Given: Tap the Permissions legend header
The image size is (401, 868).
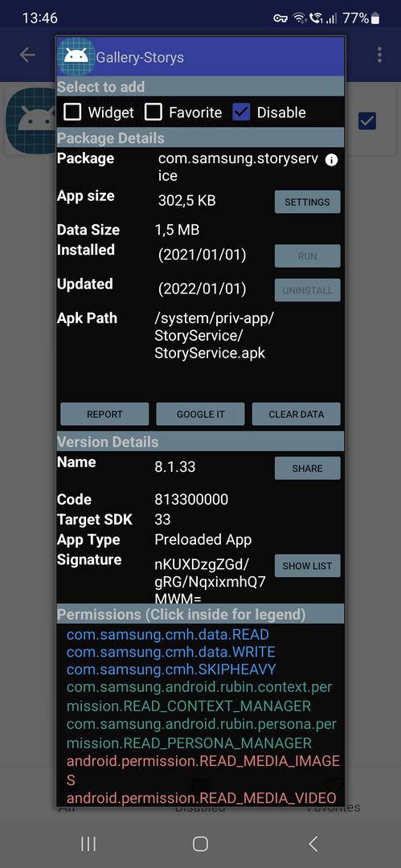Looking at the screenshot, I should [201, 614].
